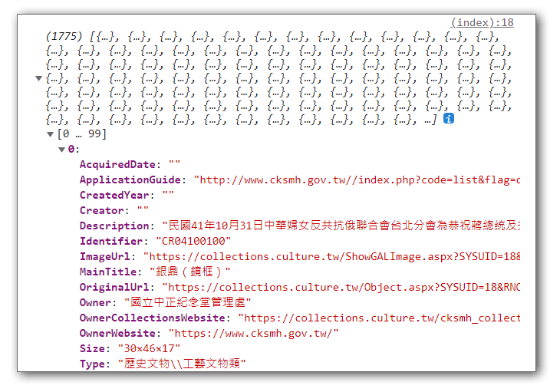Open the (index):18 source link
This screenshot has height=392, width=560.
point(482,22)
